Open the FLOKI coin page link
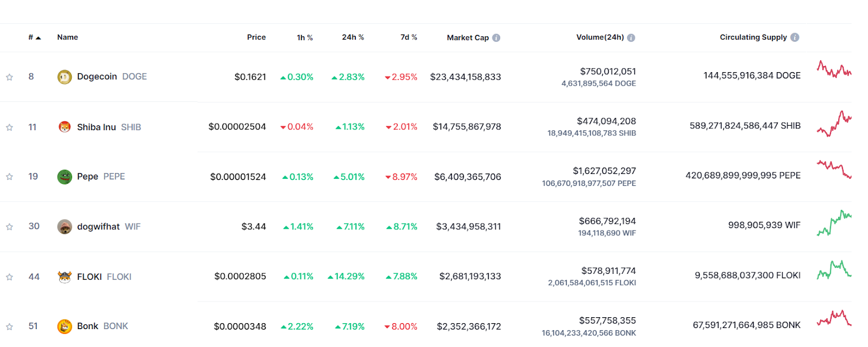Screen dimensions: 868x347 tap(104, 277)
